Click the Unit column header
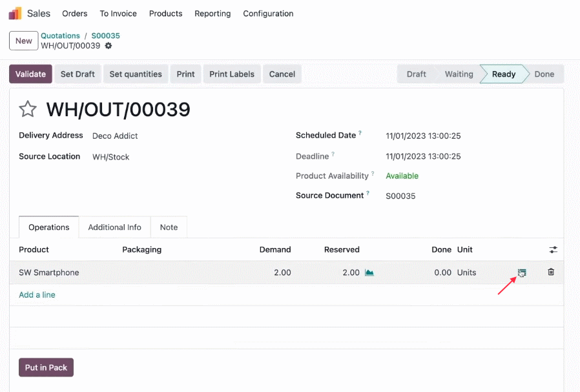Viewport: 580px width, 392px height. point(465,250)
